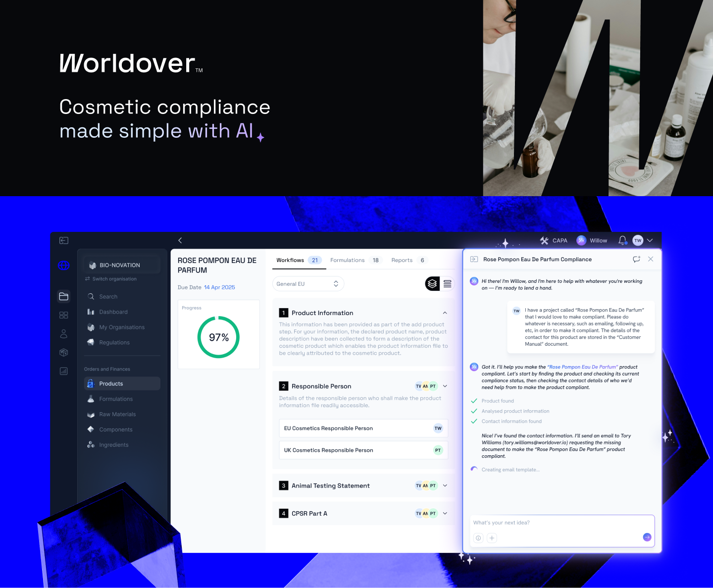This screenshot has height=588, width=713.
Task: Click the 97% progress ring
Action: click(218, 337)
